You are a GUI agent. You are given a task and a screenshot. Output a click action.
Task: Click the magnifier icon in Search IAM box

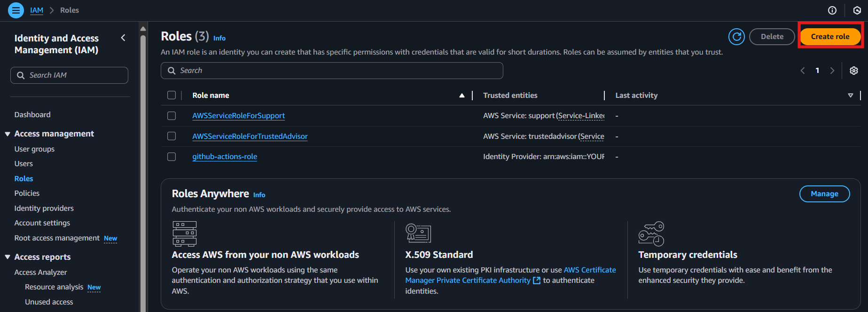coord(21,75)
